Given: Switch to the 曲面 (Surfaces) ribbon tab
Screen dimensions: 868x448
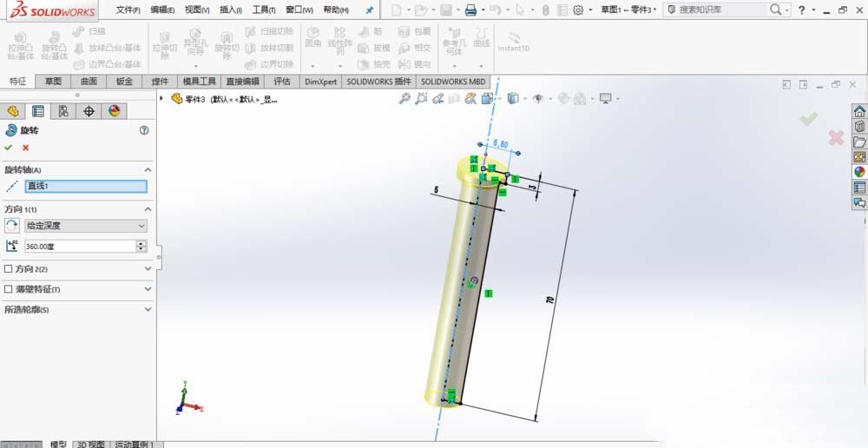Looking at the screenshot, I should pyautogui.click(x=89, y=82).
